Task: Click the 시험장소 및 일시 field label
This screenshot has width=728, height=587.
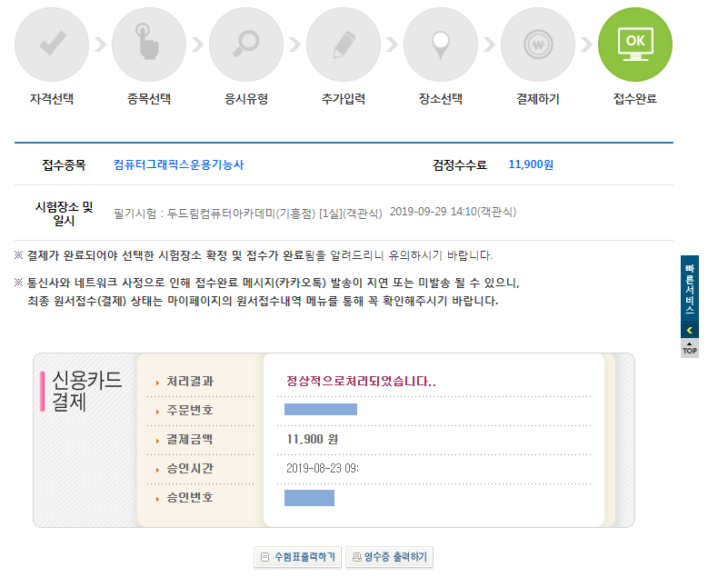Action: point(64,214)
